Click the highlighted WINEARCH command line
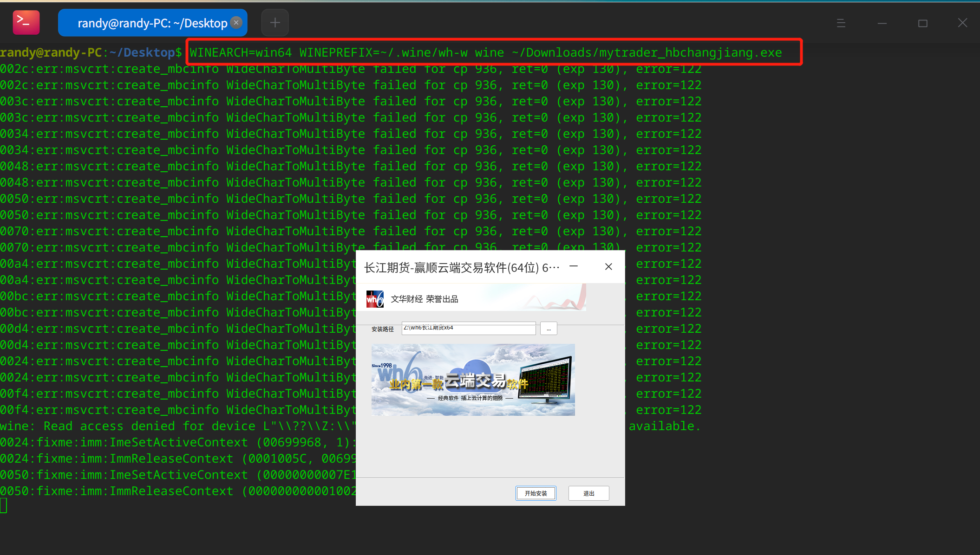980x555 pixels. 485,52
